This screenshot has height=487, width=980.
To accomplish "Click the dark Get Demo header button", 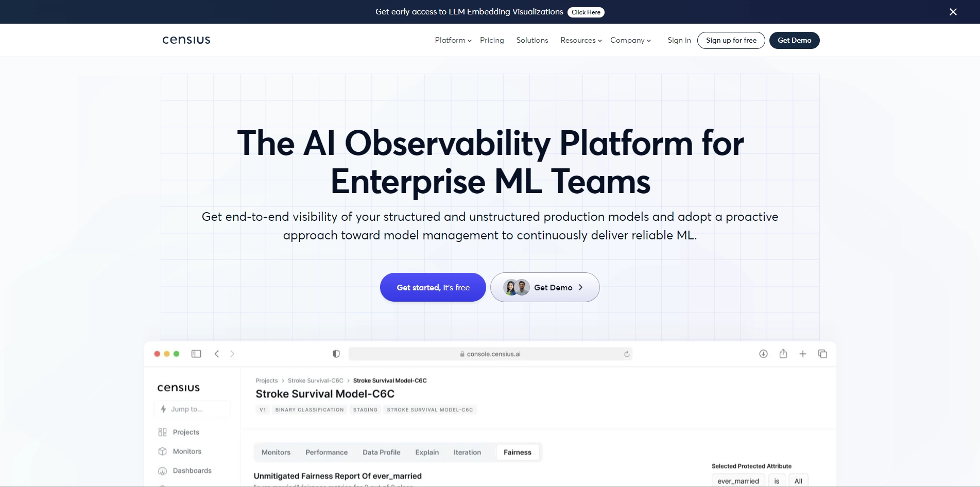I will click(795, 40).
